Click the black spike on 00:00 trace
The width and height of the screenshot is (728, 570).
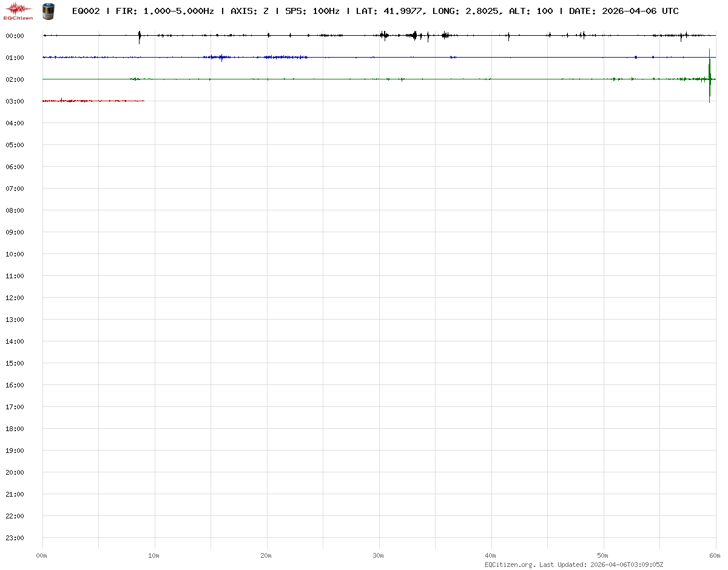140,36
